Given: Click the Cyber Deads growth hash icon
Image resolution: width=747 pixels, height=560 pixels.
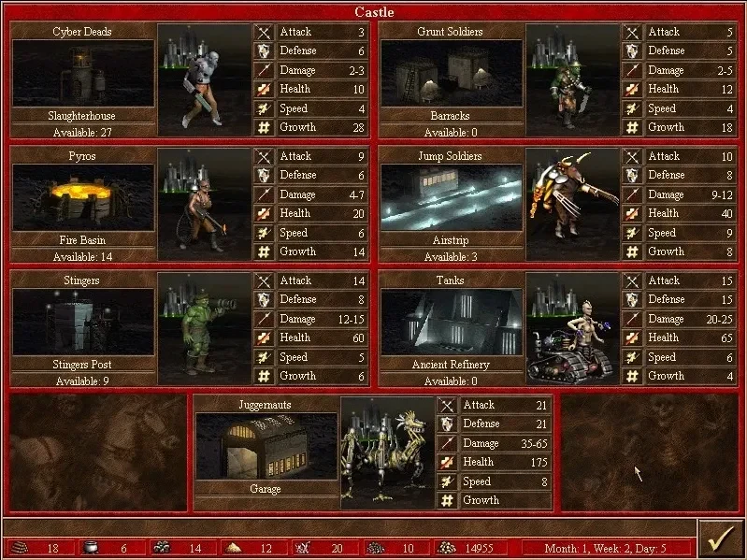Looking at the screenshot, I should 264,128.
